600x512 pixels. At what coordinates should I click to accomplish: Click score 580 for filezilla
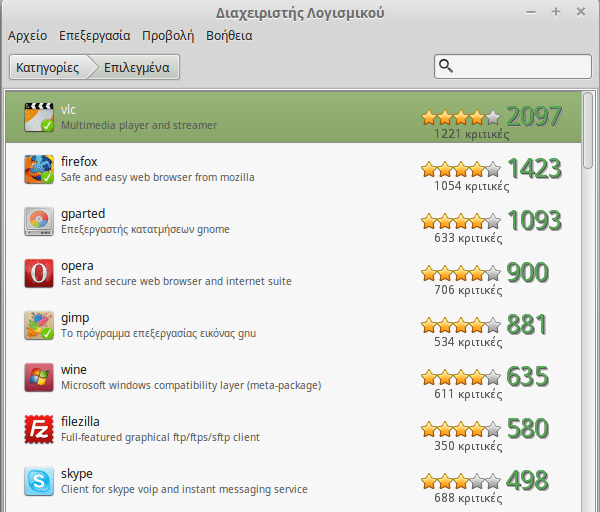[528, 429]
